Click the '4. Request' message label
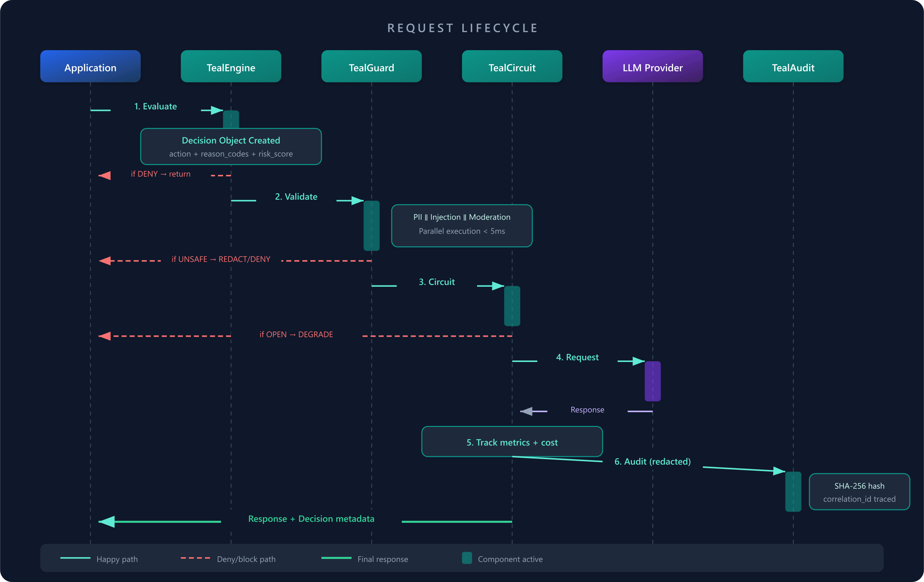 (x=577, y=357)
